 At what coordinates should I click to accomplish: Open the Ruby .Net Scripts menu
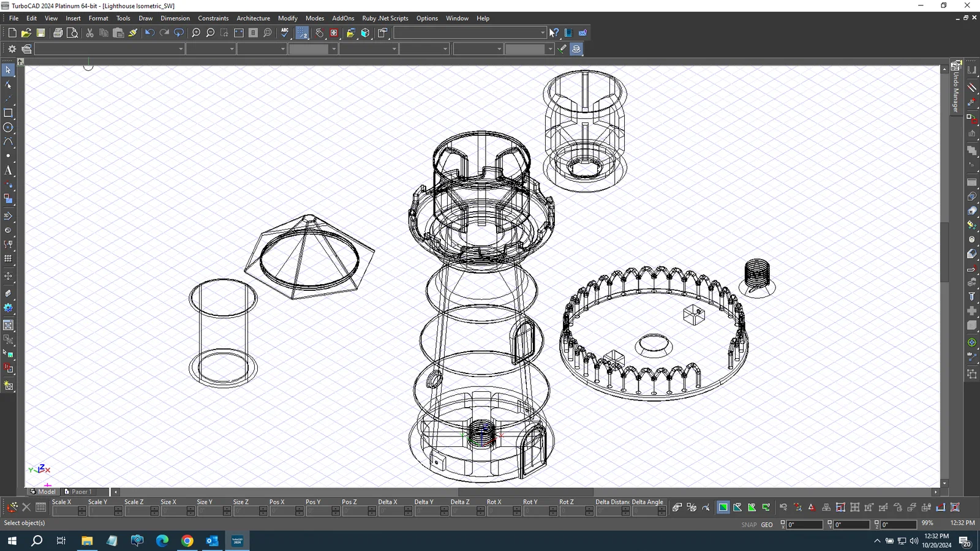385,18
